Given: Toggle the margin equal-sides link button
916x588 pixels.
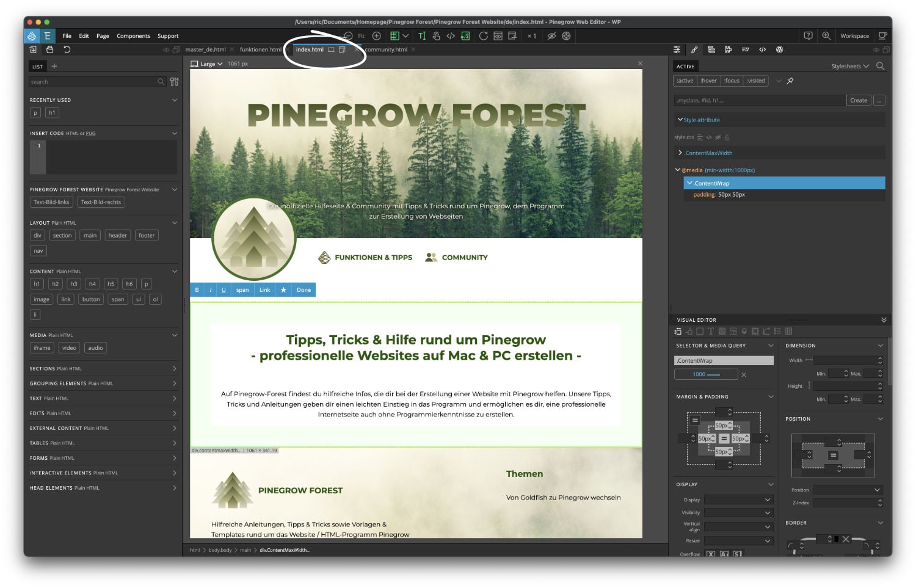Looking at the screenshot, I should (695, 420).
